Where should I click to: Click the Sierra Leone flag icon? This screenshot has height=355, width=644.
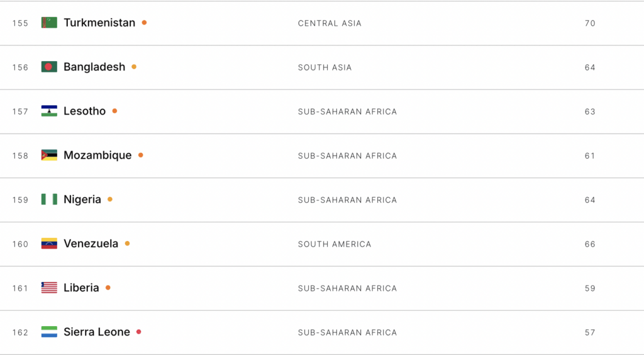pos(49,332)
